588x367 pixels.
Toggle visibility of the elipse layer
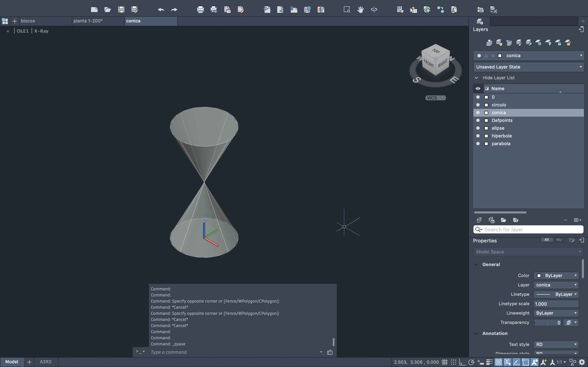478,128
